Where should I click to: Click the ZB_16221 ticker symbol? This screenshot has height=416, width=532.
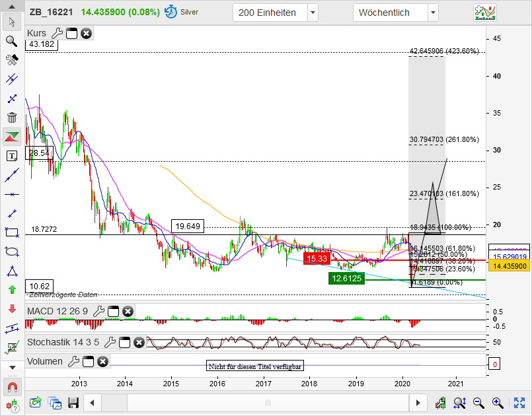click(52, 12)
